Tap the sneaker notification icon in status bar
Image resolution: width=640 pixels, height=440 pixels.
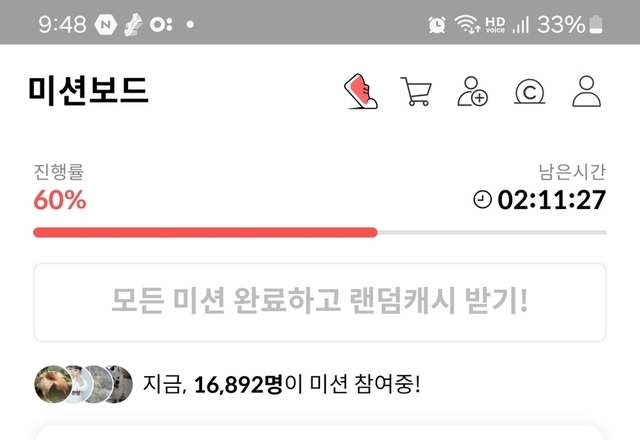point(133,24)
